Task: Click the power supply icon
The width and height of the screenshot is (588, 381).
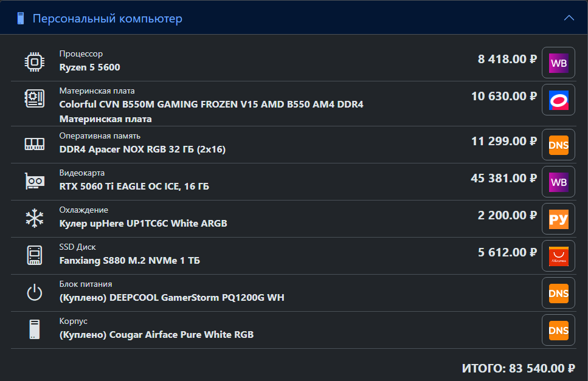Action: pos(35,292)
